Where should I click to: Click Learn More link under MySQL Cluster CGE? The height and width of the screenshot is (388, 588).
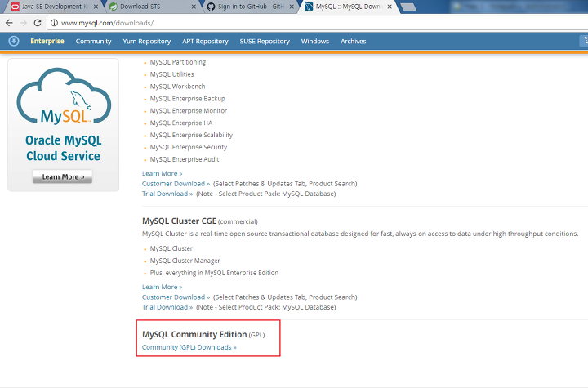162,287
